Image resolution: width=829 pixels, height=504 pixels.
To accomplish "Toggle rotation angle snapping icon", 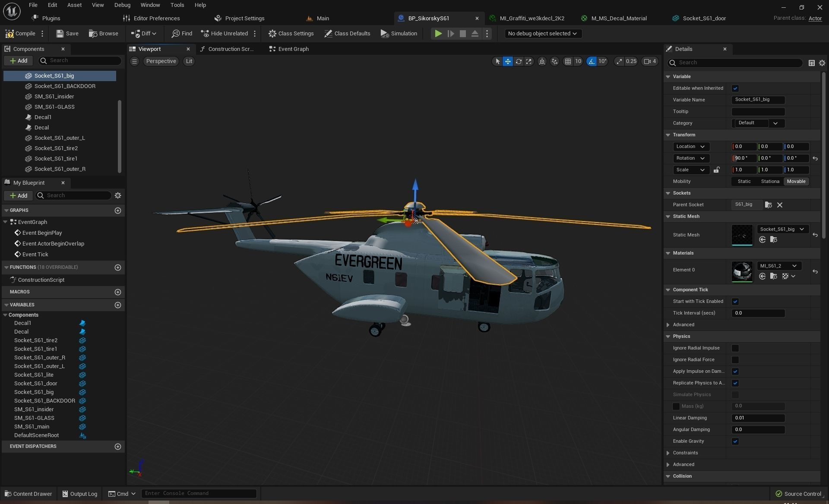I will pyautogui.click(x=592, y=61).
